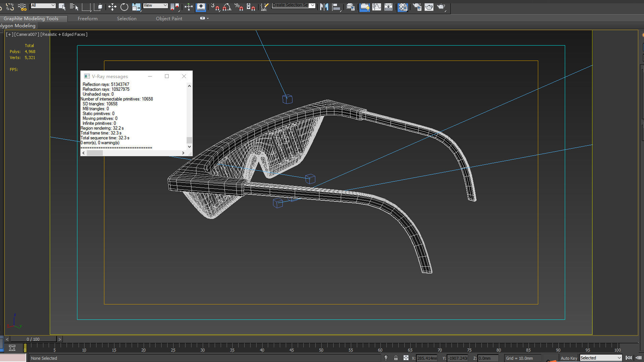Click the time slider at 0 / 100
This screenshot has width=644, height=362.
click(x=33, y=339)
